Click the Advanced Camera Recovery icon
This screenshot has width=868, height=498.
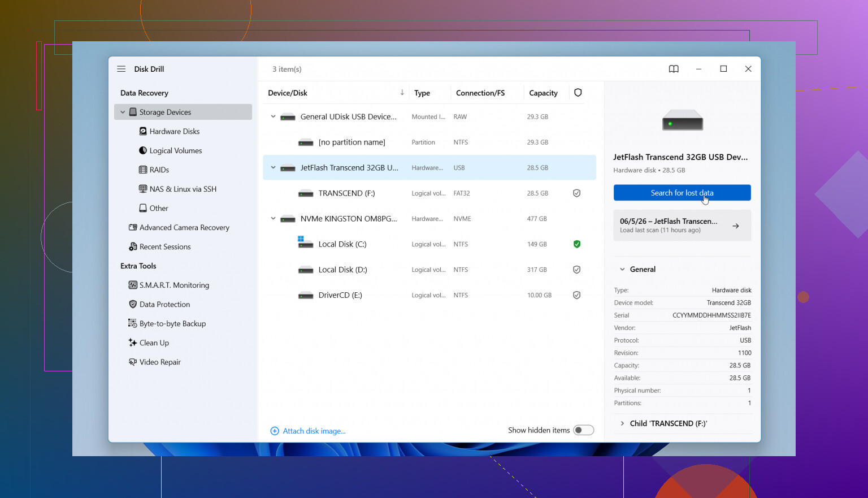(x=133, y=227)
